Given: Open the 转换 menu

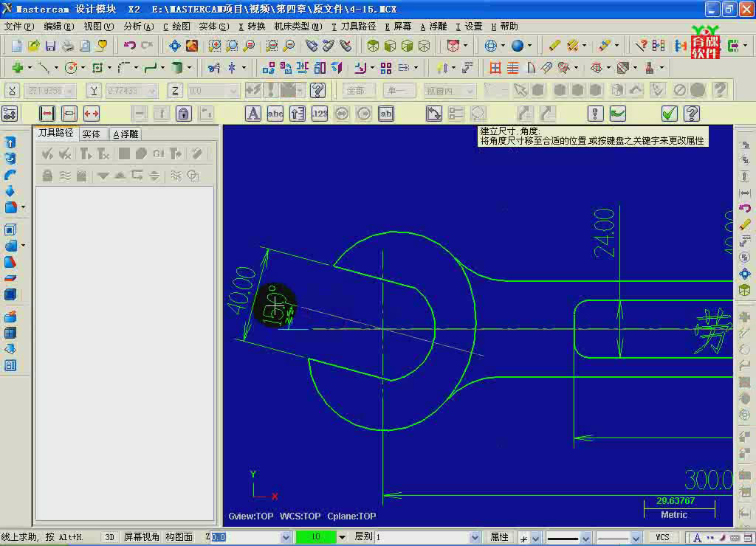Looking at the screenshot, I should [252, 27].
